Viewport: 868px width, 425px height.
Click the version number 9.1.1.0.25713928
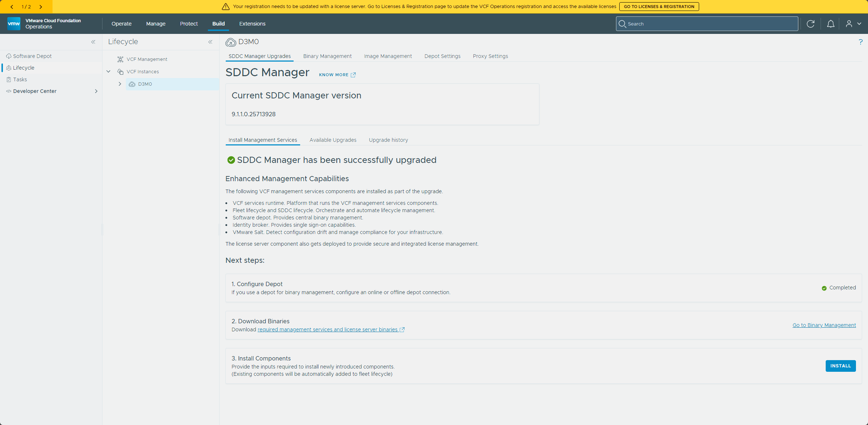coord(253,114)
